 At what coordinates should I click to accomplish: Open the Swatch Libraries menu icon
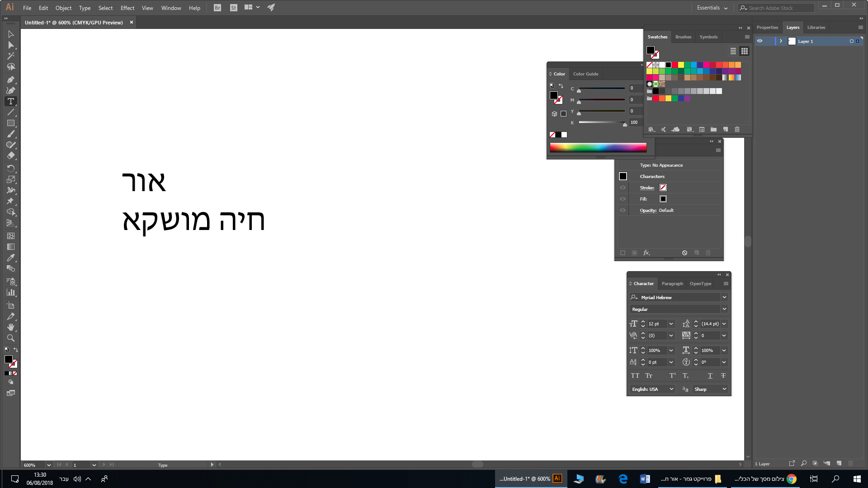point(651,130)
